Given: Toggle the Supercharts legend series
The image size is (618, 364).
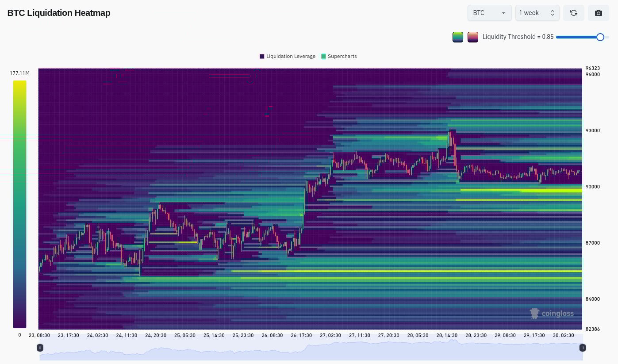Looking at the screenshot, I should click(x=339, y=56).
